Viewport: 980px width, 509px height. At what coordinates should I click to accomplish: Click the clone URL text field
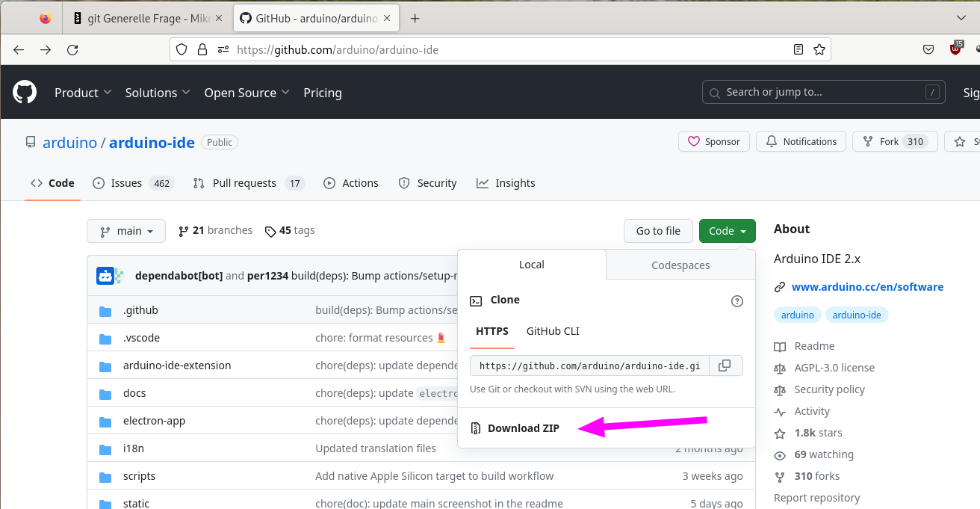[589, 365]
